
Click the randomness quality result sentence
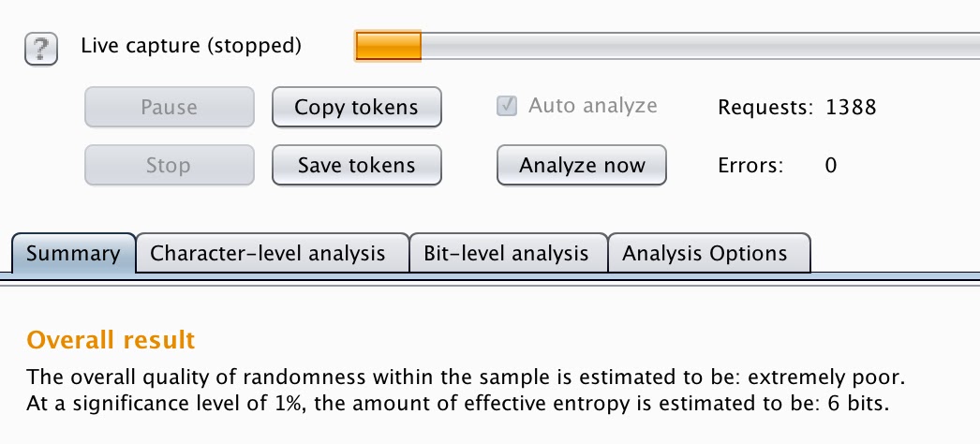point(469,378)
